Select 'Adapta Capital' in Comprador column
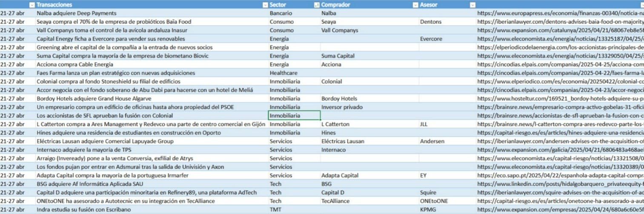 click(x=369, y=175)
